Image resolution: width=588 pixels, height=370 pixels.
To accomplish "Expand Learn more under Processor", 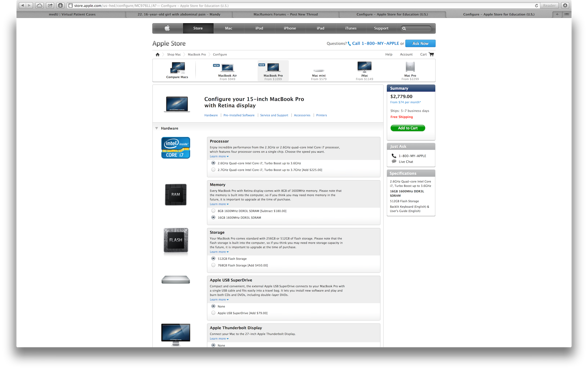I will [x=219, y=156].
